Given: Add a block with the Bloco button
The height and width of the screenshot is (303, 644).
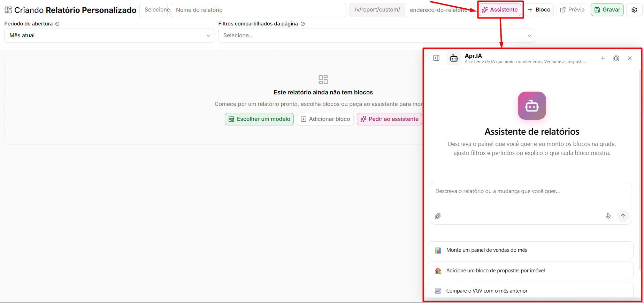Looking at the screenshot, I should [x=539, y=10].
